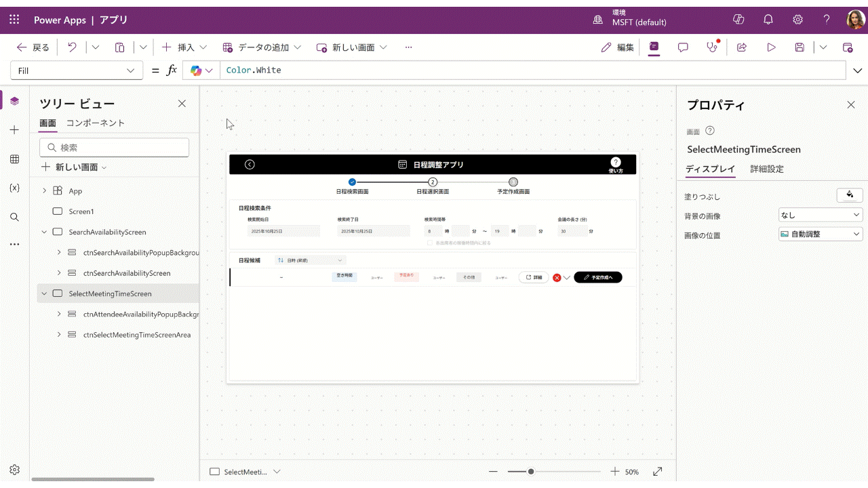Switch to the 詳細設定 tab
Viewport: 868px width, 488px height.
767,169
